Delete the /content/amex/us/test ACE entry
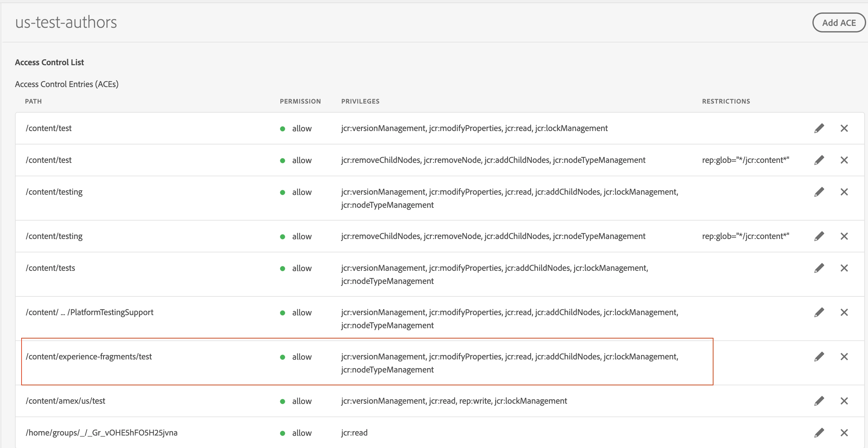 (x=844, y=401)
